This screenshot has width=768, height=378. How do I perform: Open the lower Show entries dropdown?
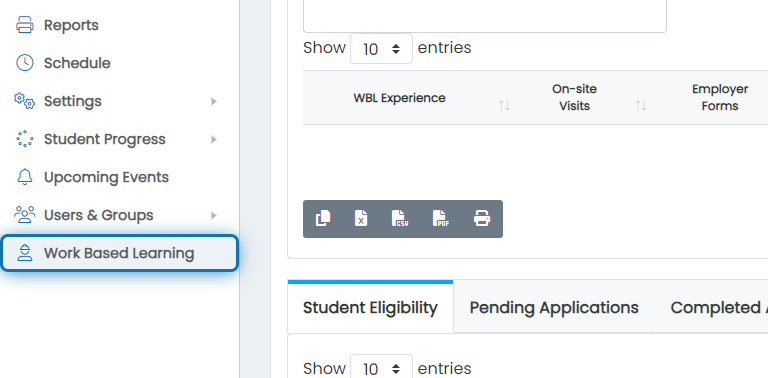pyautogui.click(x=381, y=367)
